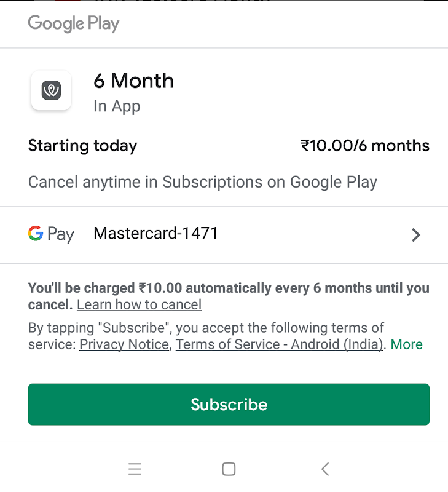Screen dimensions: 448x492
Task: Tap the Google Play logo header
Action: tap(74, 24)
